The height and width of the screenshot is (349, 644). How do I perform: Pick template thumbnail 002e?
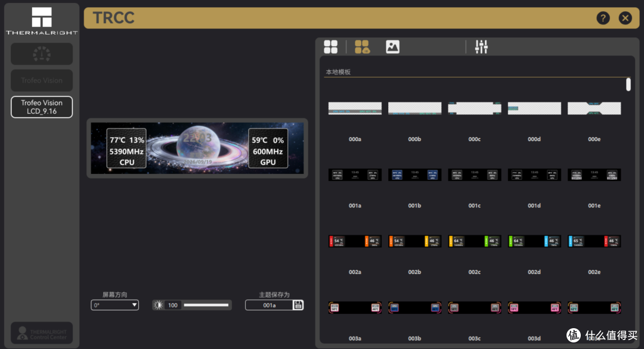(595, 241)
